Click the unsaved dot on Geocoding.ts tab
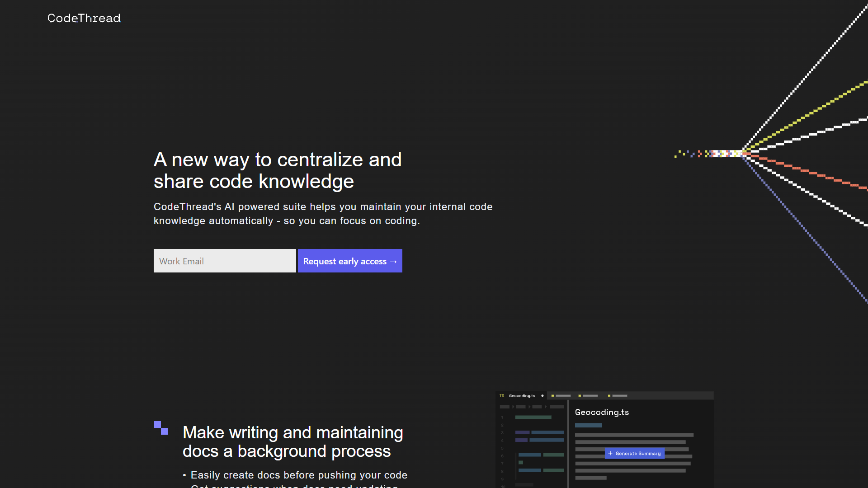The image size is (868, 488). point(542,396)
